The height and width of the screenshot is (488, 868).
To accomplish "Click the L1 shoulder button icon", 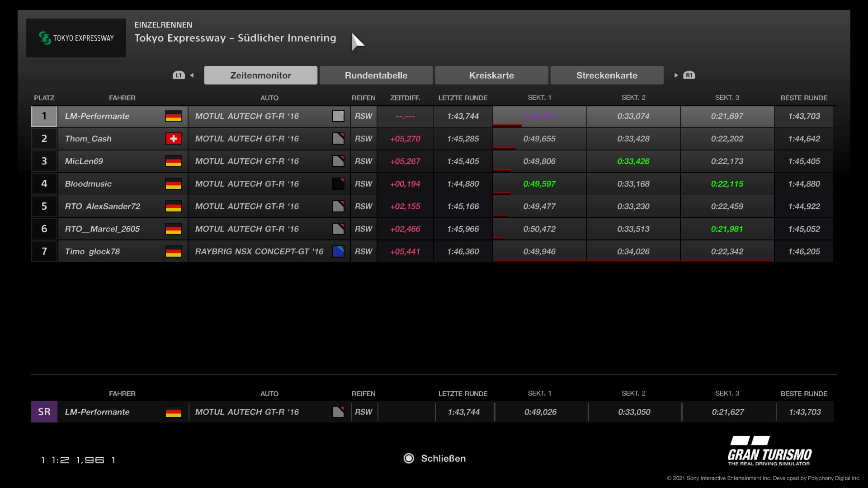I will point(179,75).
